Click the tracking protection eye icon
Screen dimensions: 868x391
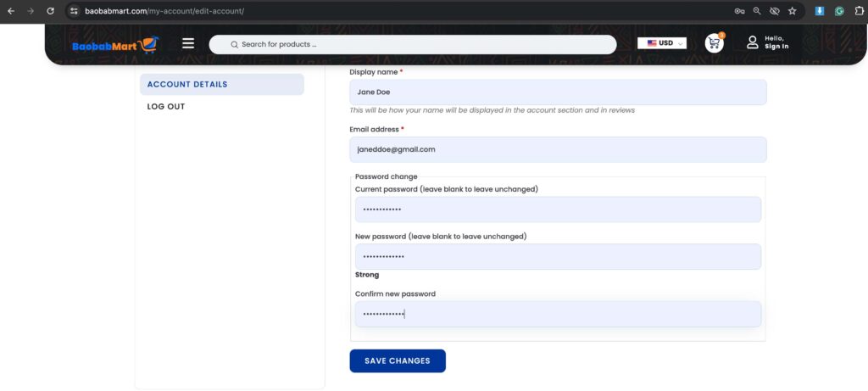774,11
